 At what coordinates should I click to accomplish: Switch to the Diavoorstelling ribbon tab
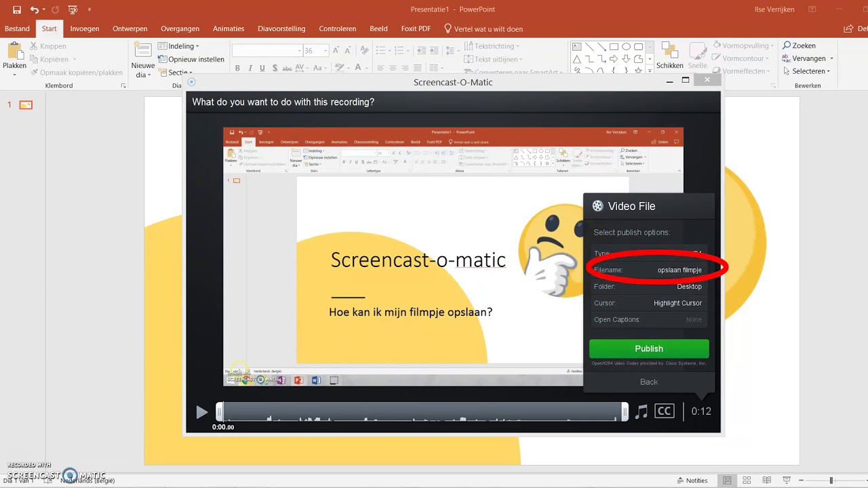pyautogui.click(x=281, y=28)
